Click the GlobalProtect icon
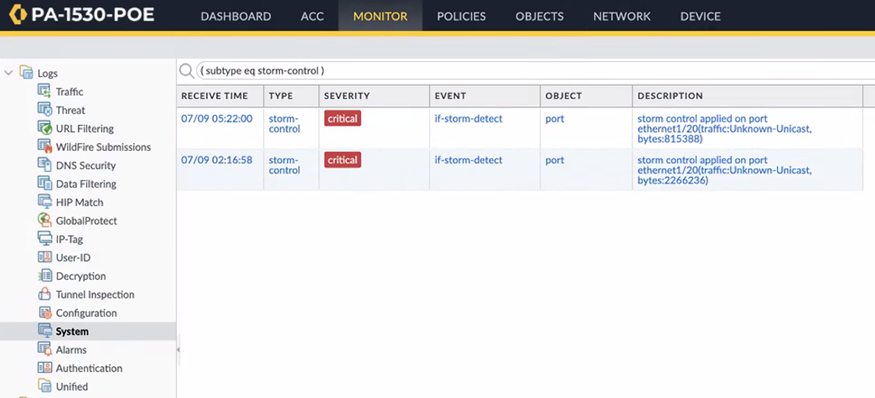The image size is (875, 398). 45,220
